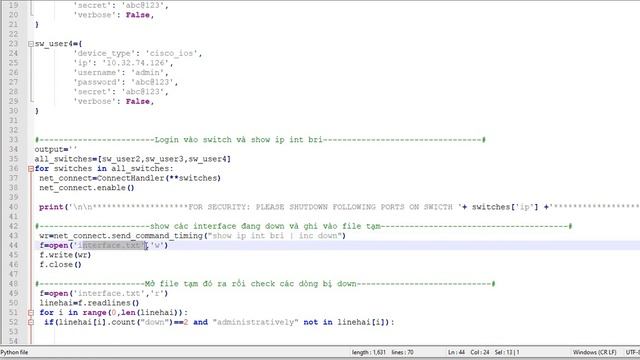
Task: Click line number 36 in the margin
Action: coord(13,169)
